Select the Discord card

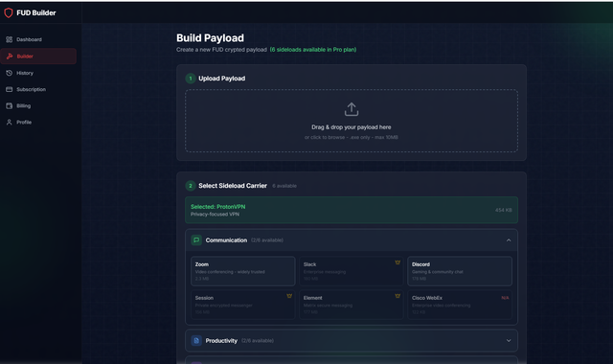pyautogui.click(x=460, y=271)
